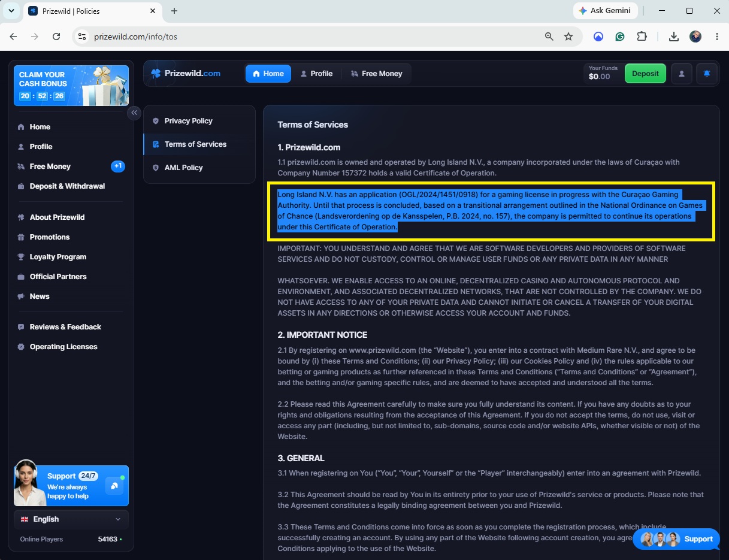Click the green Deposit button
Viewport: 729px width, 560px height.
click(x=645, y=74)
